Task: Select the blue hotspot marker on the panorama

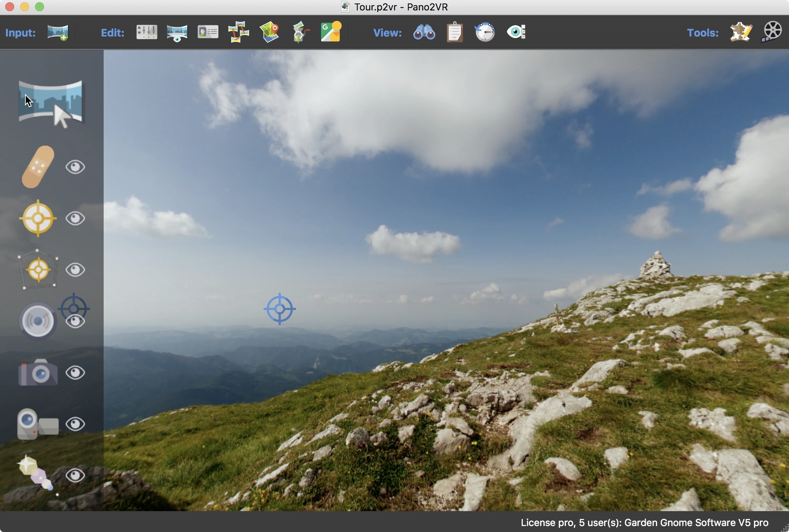Action: coord(279,308)
